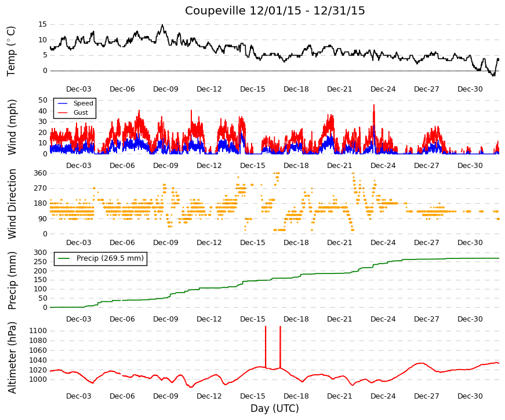This screenshot has height=420, width=505.
Task: Click the Temp (°C) axis label
Action: pyautogui.click(x=11, y=51)
